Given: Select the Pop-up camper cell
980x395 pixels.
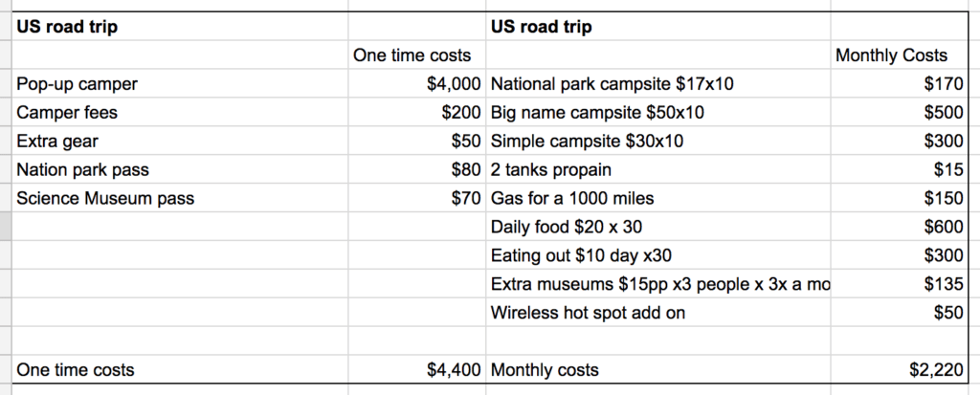Looking at the screenshot, I should [78, 84].
